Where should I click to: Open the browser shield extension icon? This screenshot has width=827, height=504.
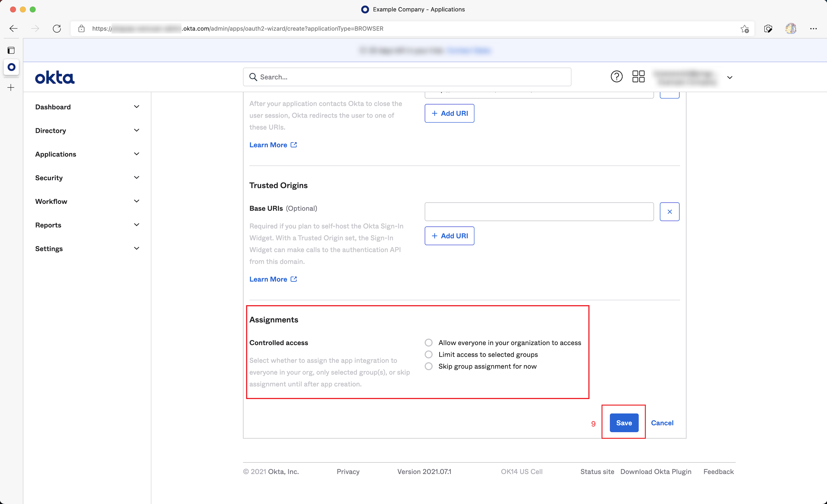[x=768, y=29]
